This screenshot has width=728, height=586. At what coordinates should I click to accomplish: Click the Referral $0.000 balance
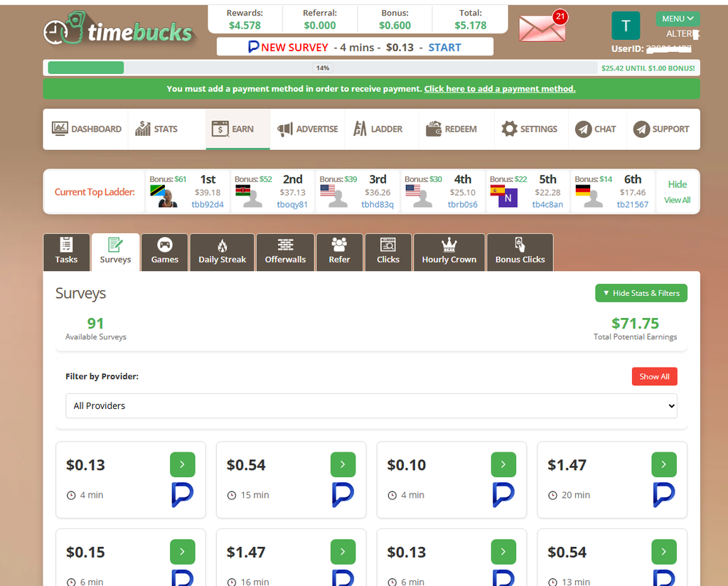[x=320, y=26]
